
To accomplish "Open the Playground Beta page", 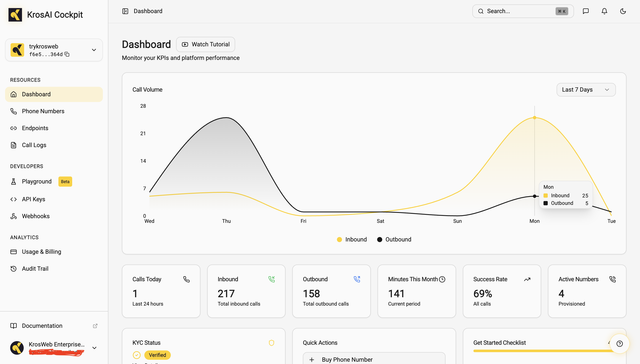I will 37,181.
